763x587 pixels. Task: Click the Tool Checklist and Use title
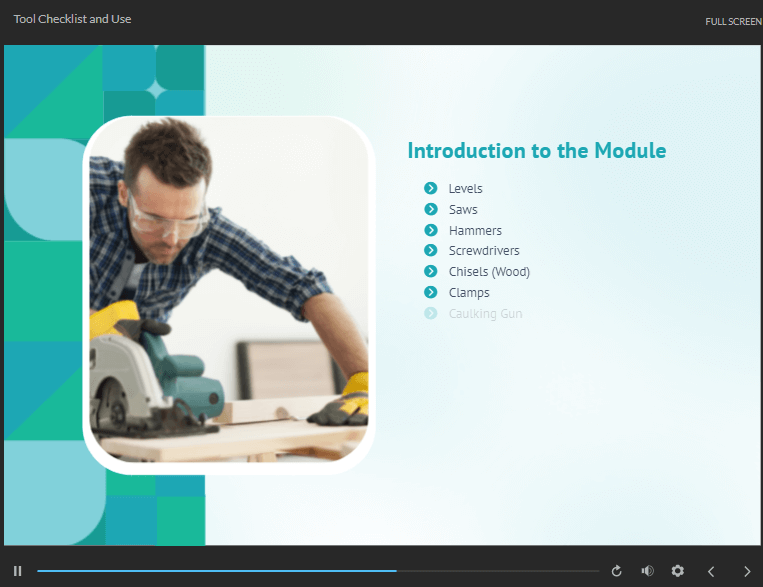[72, 19]
